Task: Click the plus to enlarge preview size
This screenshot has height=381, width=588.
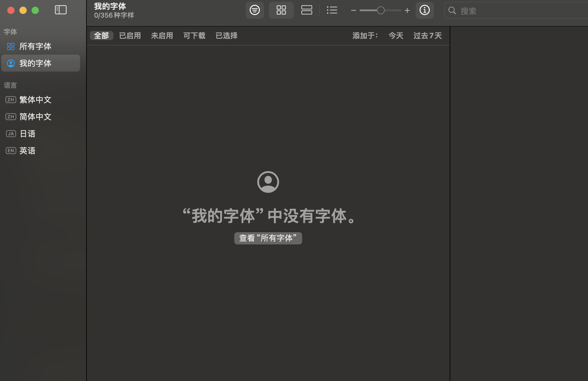Action: click(x=407, y=11)
